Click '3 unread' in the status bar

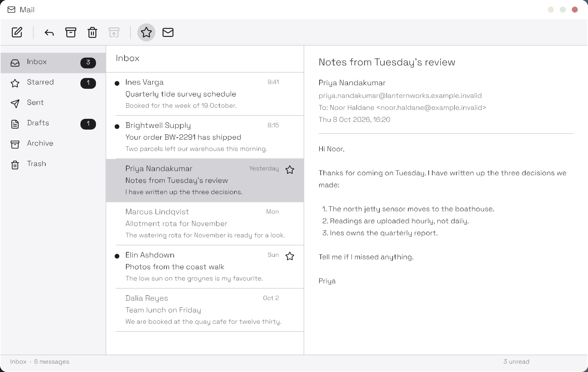[516, 362]
